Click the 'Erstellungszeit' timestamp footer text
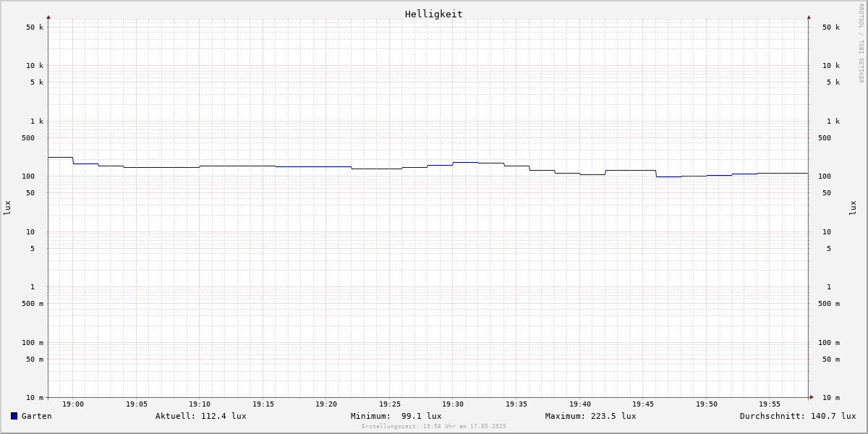 tap(434, 427)
